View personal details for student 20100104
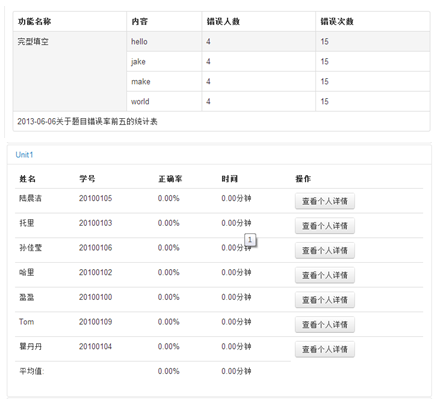The height and width of the screenshot is (401, 439). [x=325, y=349]
